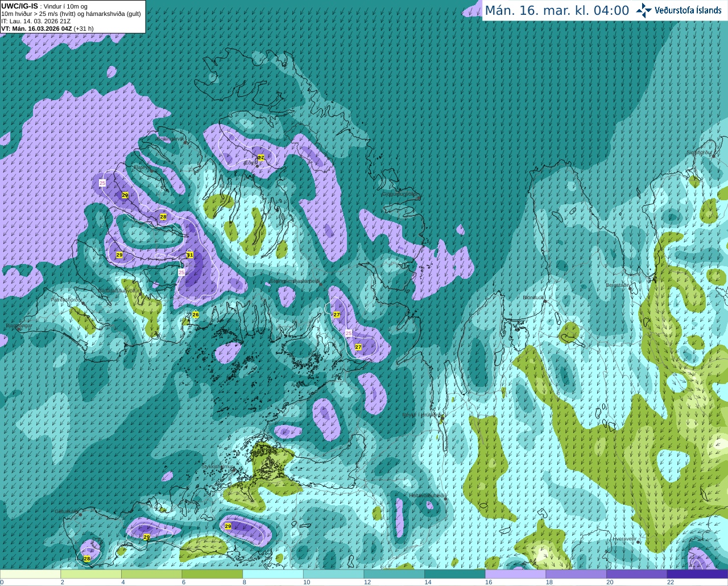This screenshot has width=728, height=586.
Task: Click the darkest purple legend swatch above 22
Action: coord(697,574)
